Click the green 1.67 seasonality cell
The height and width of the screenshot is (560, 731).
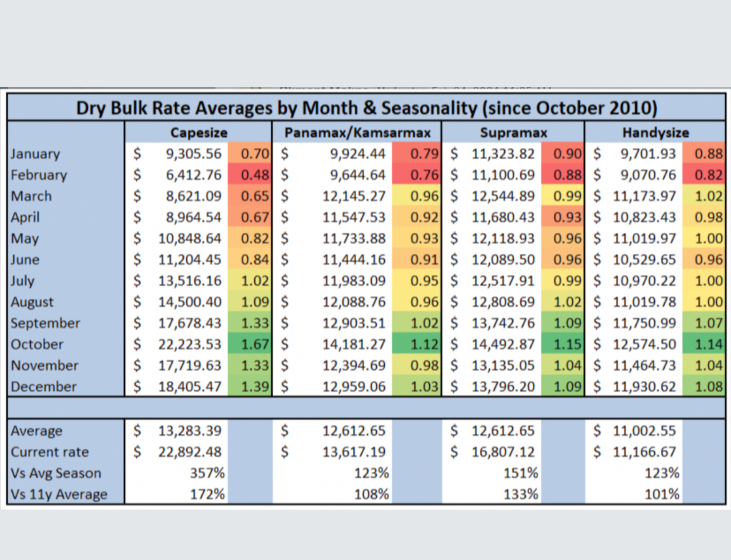click(x=251, y=345)
